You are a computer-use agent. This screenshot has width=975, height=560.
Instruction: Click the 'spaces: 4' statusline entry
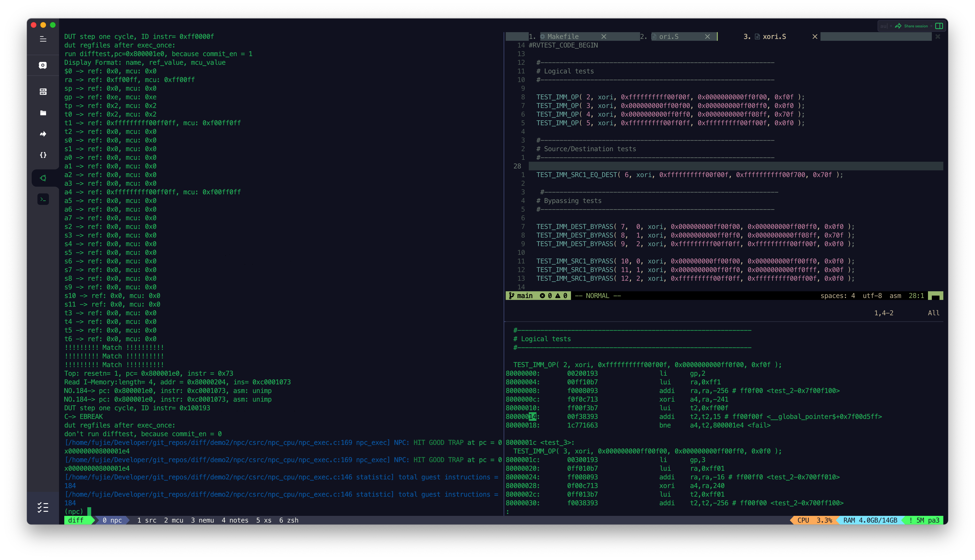click(837, 296)
